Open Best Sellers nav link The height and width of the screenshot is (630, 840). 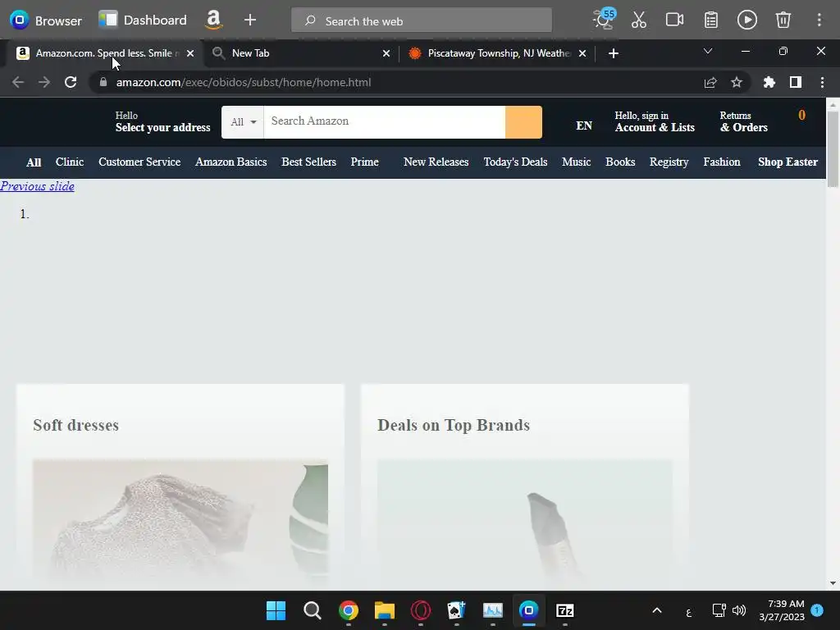pyautogui.click(x=308, y=162)
